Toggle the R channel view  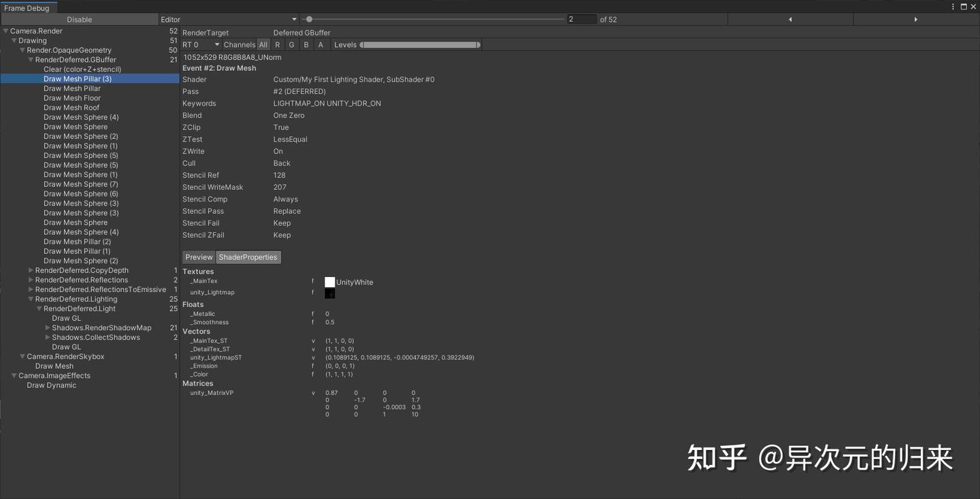(x=277, y=44)
